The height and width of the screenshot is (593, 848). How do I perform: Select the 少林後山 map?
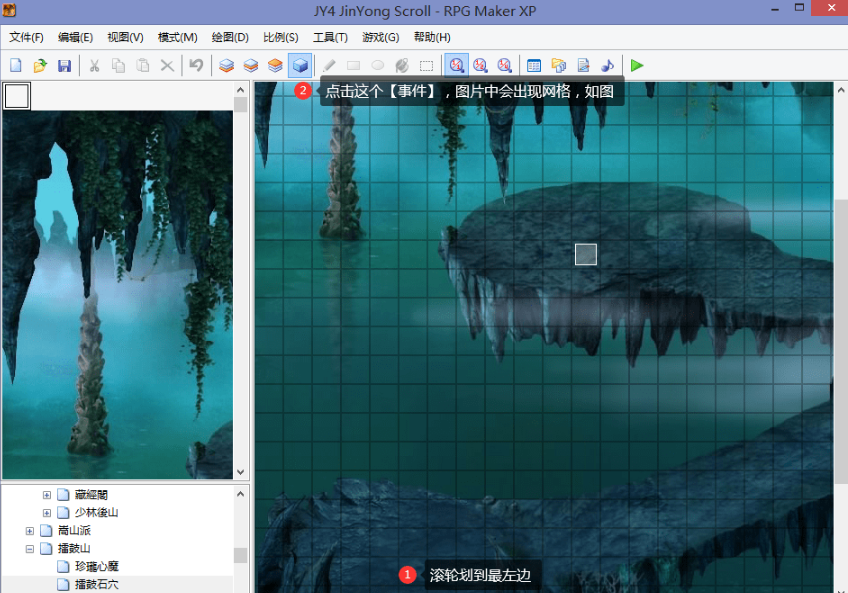[x=96, y=512]
